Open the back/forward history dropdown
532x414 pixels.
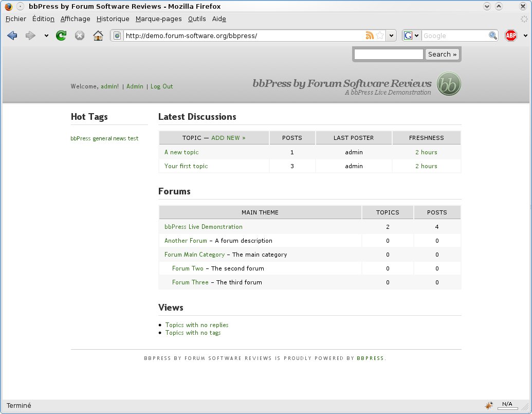pyautogui.click(x=46, y=35)
